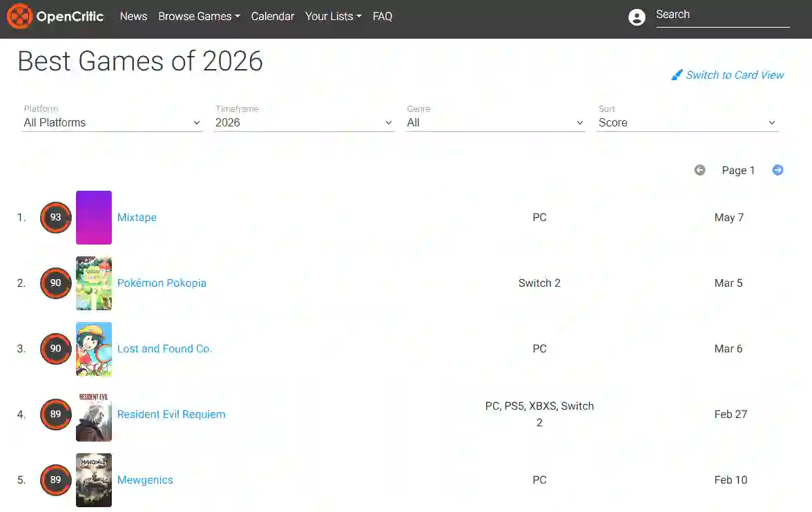Viewport: 812px width, 512px height.
Task: Click the paintbrush icon beside Card View
Action: (x=677, y=75)
